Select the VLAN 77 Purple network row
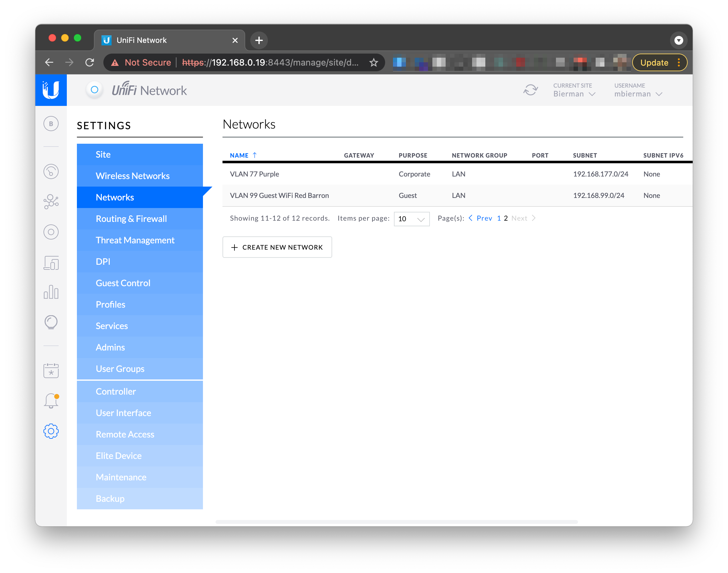This screenshot has height=573, width=728. [254, 174]
